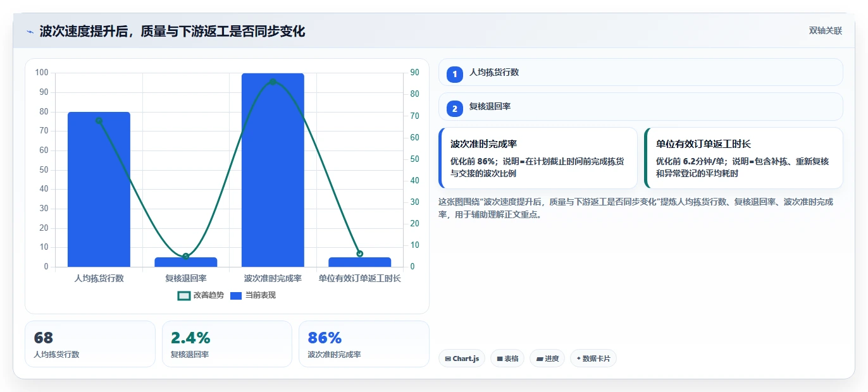Click the 人均拣货行数 blue bar
The image size is (868, 392).
[x=99, y=190]
